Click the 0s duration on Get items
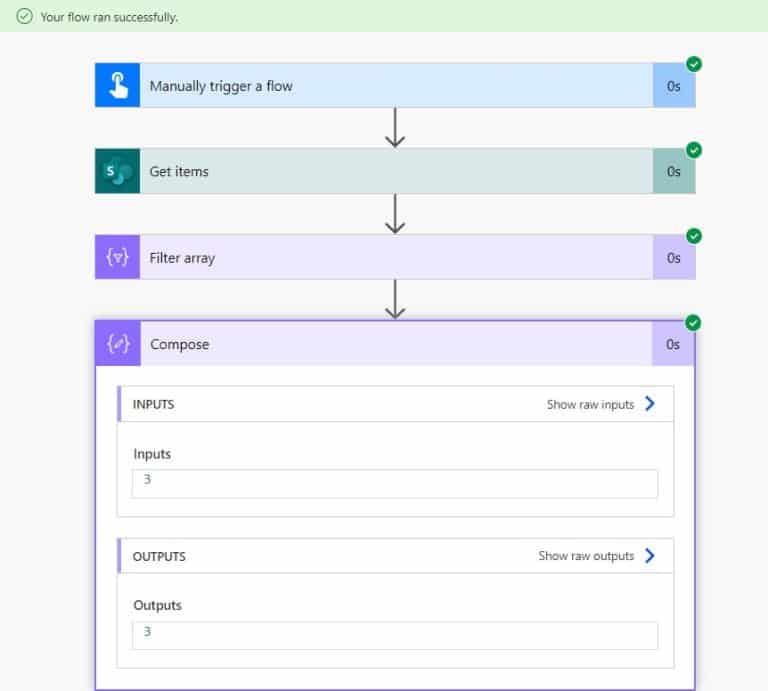This screenshot has height=691, width=768. coord(673,171)
